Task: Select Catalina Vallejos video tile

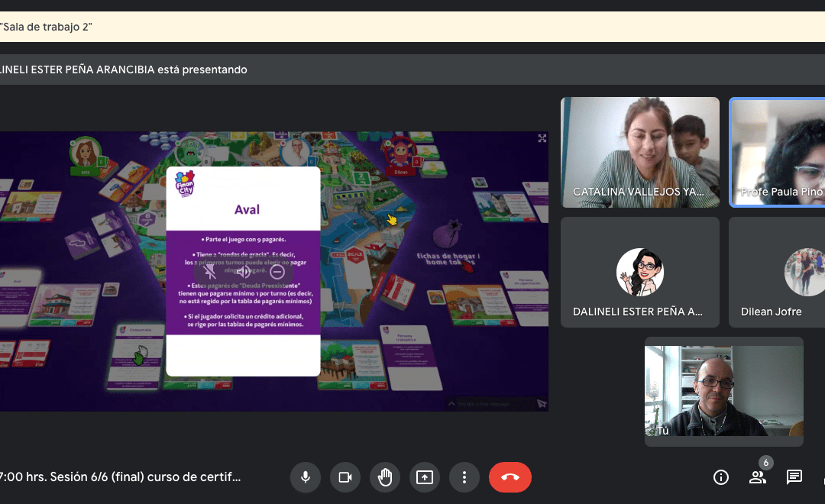Action: [x=640, y=152]
